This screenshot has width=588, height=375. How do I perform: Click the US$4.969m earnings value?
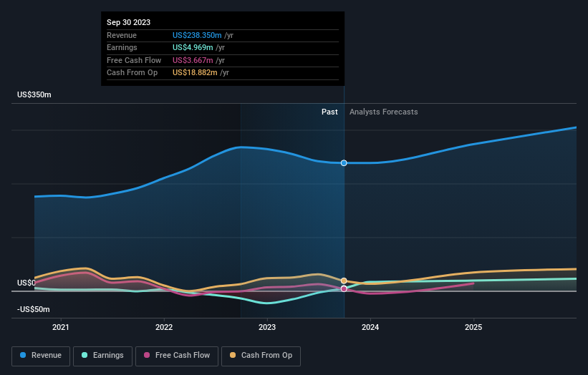[193, 47]
